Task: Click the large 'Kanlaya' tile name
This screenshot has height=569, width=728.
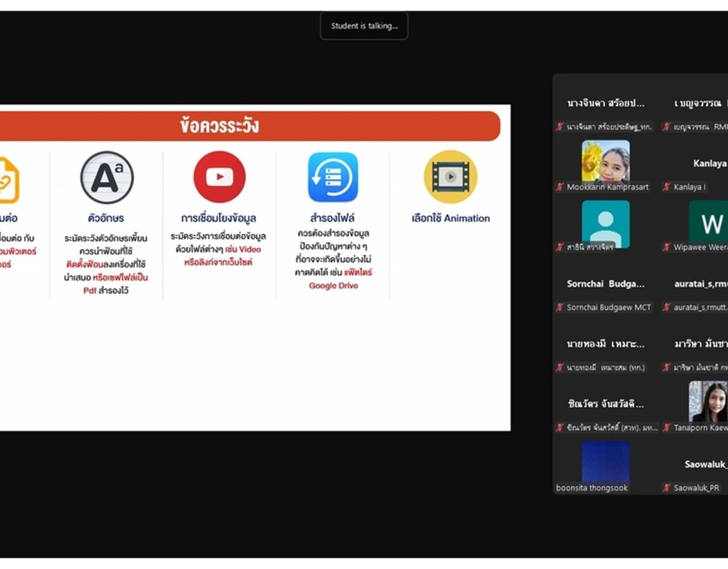Action: point(710,163)
